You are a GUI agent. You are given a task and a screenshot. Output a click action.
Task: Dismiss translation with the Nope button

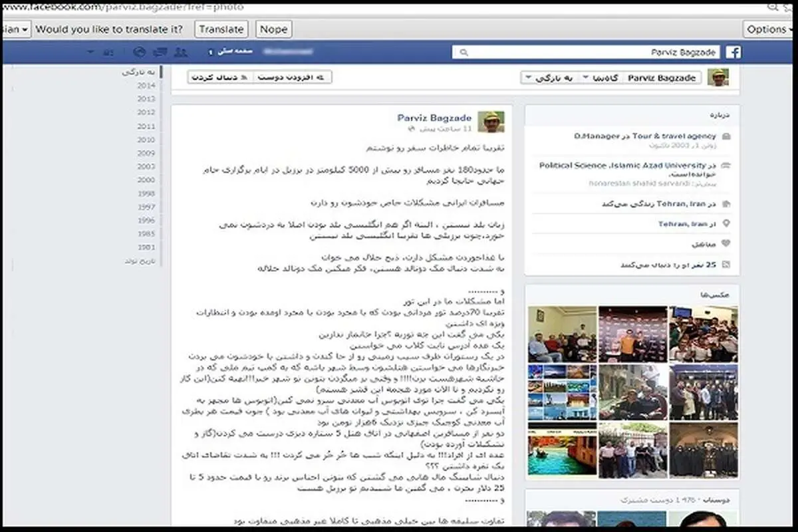pyautogui.click(x=274, y=29)
